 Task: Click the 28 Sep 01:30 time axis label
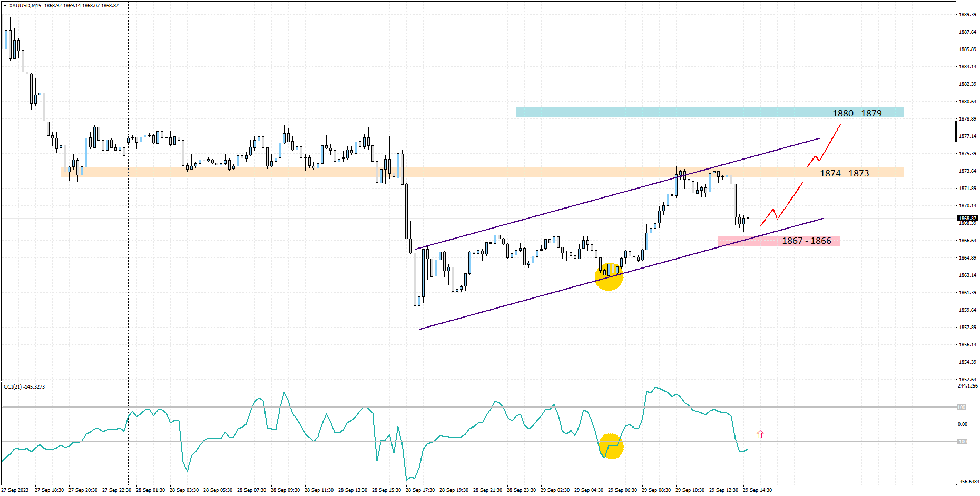[x=150, y=490]
